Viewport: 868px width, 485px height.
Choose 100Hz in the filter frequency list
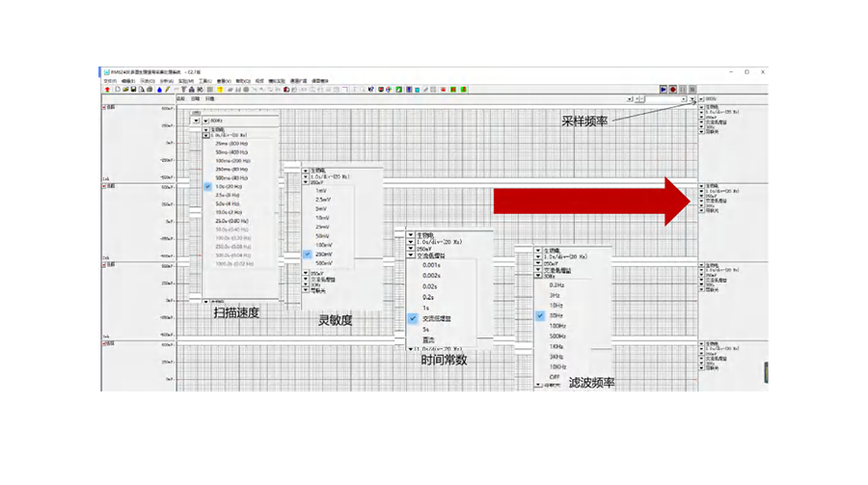click(x=556, y=326)
